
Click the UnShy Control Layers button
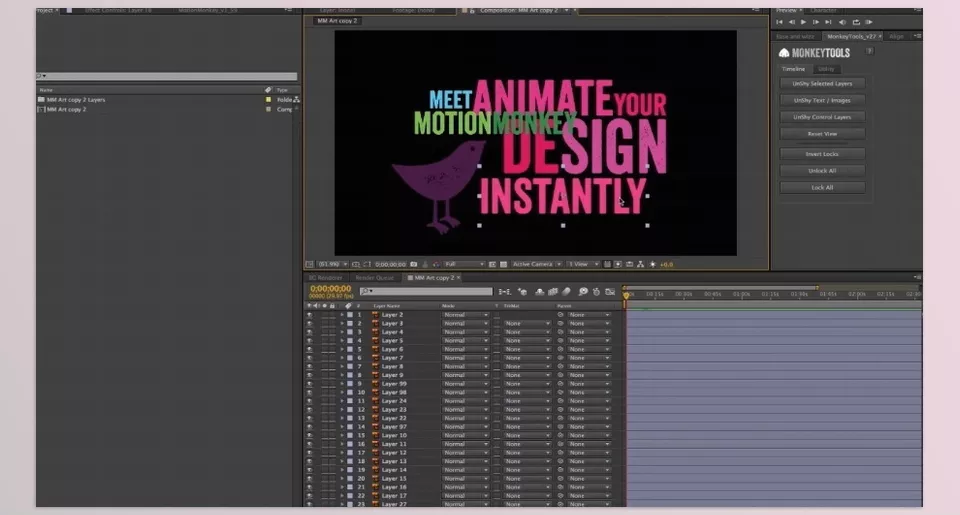coord(822,117)
